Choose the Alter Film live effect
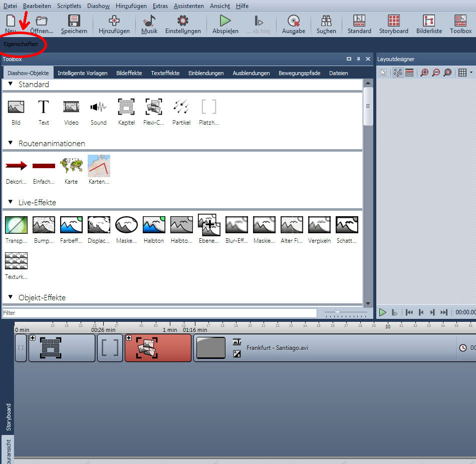476x464 pixels. tap(292, 225)
